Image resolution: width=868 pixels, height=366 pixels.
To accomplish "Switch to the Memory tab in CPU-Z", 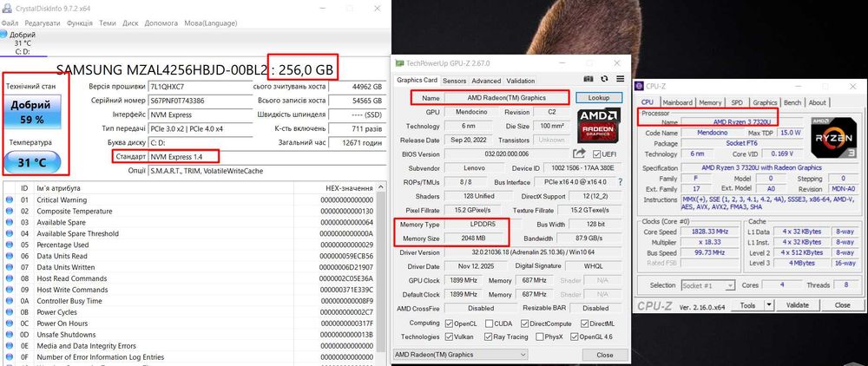I will [710, 102].
